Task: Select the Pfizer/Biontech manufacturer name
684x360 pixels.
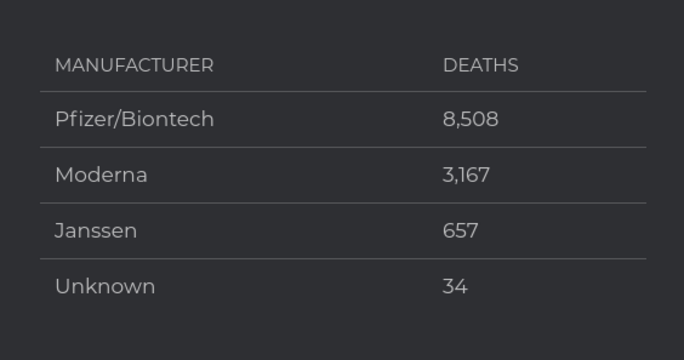Action: point(134,119)
